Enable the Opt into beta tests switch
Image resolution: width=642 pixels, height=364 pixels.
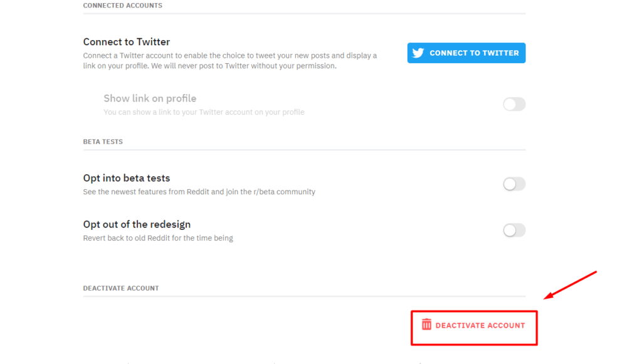(x=514, y=184)
